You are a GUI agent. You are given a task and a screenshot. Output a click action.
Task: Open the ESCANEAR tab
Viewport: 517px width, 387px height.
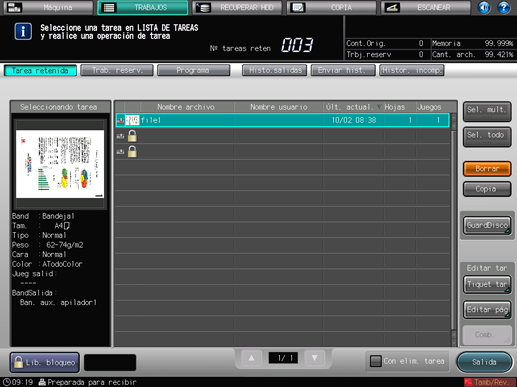tap(426, 7)
